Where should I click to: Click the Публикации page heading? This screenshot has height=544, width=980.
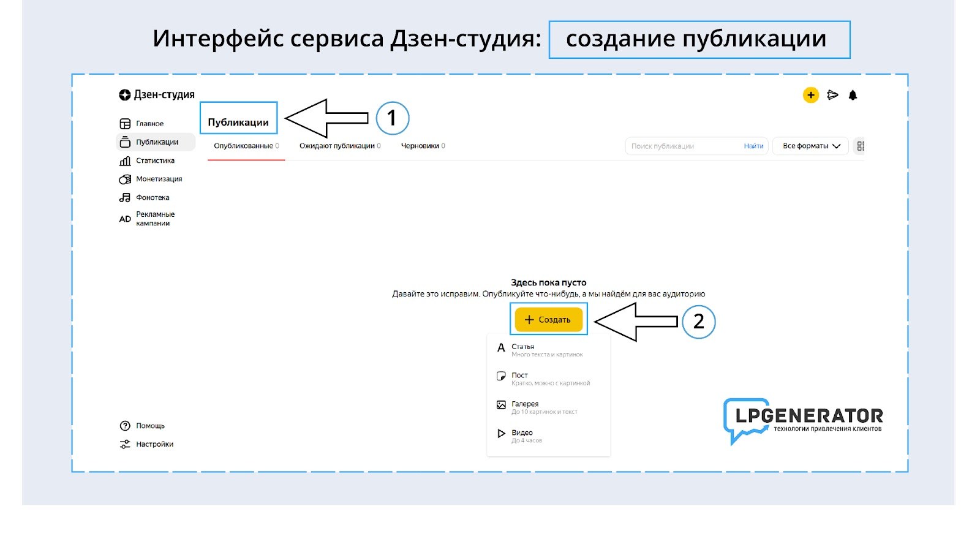pos(238,123)
